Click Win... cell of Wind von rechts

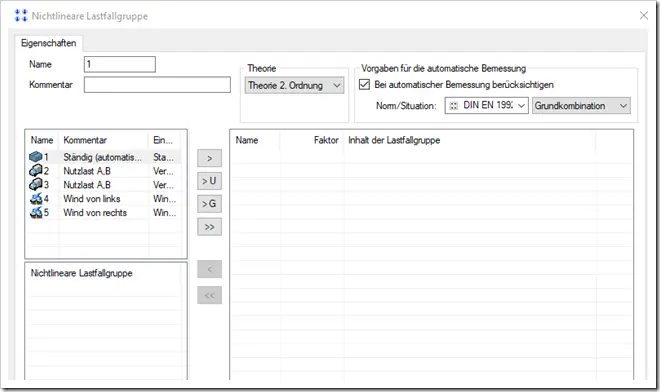(165, 213)
